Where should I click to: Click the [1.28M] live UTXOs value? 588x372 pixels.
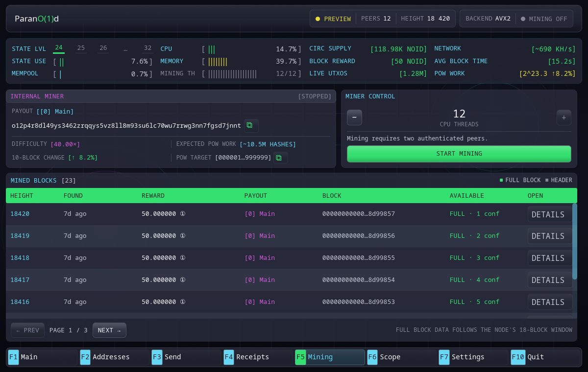(413, 73)
